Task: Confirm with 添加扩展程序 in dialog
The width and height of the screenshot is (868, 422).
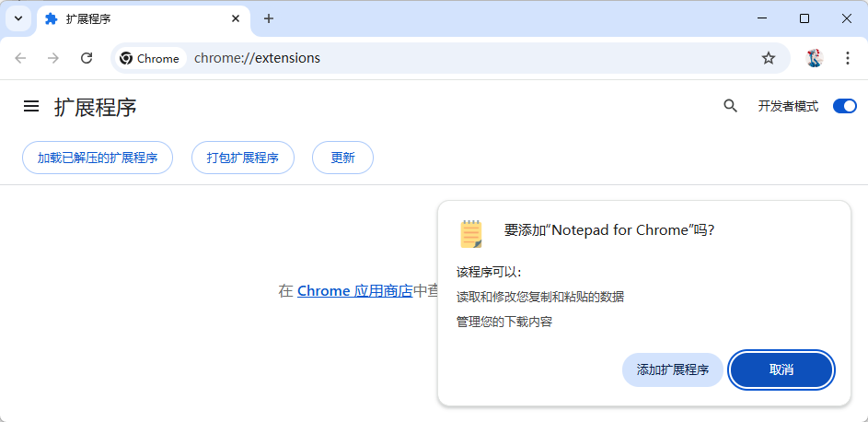Action: 673,369
